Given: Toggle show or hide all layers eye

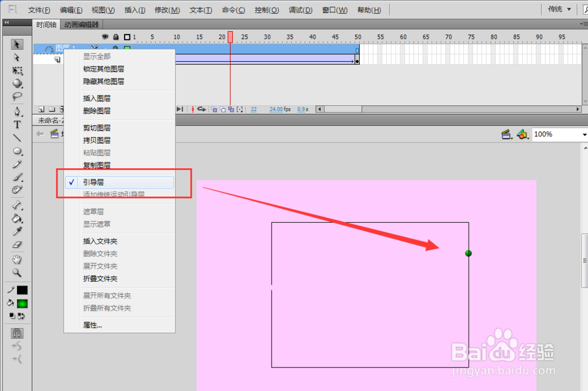Looking at the screenshot, I should (105, 36).
